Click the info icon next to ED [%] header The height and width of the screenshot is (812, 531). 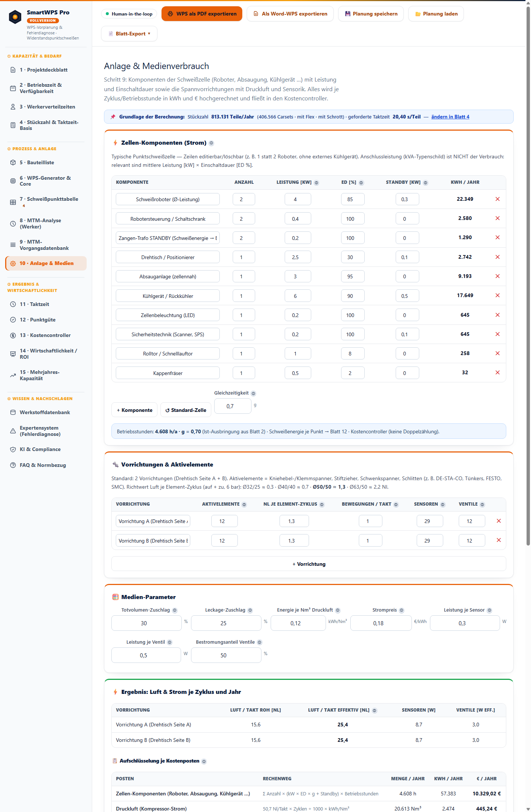(361, 183)
